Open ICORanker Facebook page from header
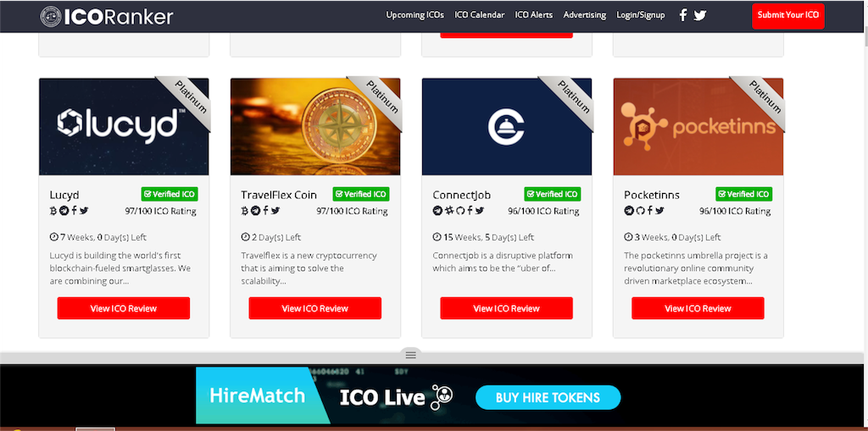 tap(682, 15)
